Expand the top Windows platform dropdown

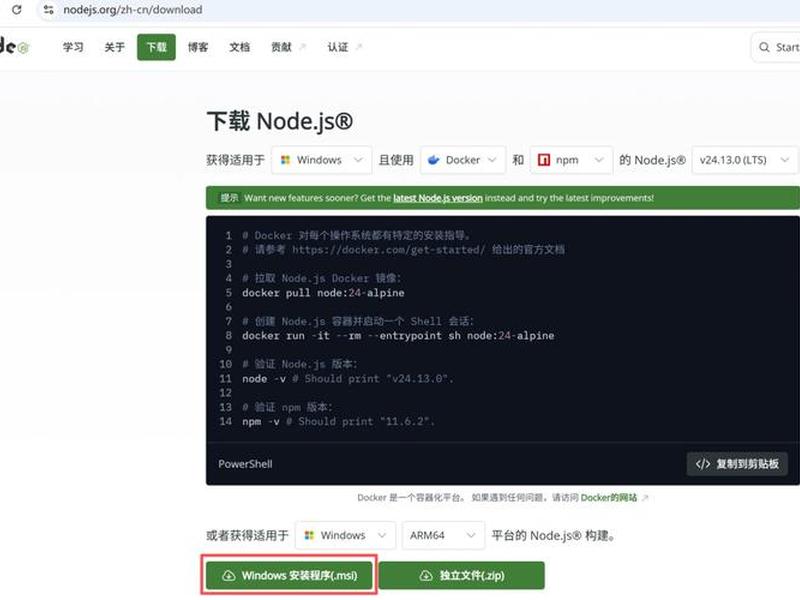click(x=321, y=160)
